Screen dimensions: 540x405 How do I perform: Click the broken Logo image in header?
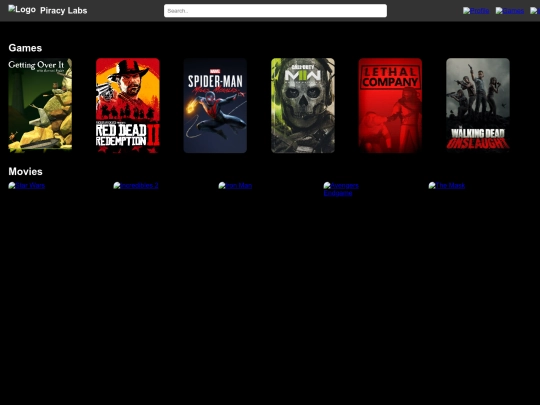(x=22, y=10)
